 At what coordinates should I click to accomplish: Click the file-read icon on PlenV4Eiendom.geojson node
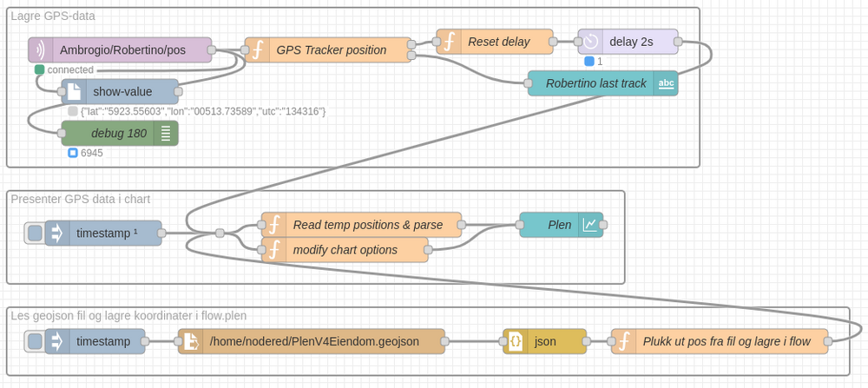[190, 341]
